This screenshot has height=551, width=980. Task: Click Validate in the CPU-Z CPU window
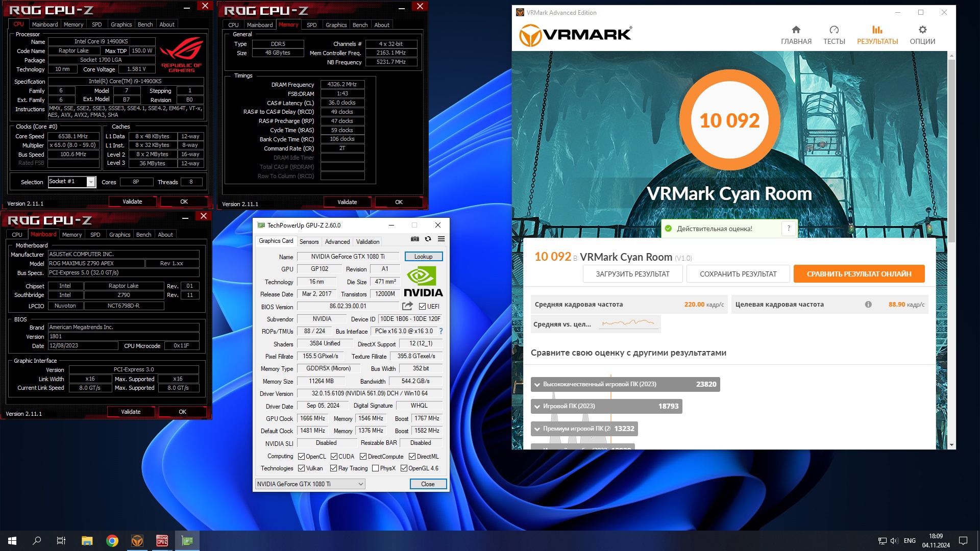tap(132, 202)
